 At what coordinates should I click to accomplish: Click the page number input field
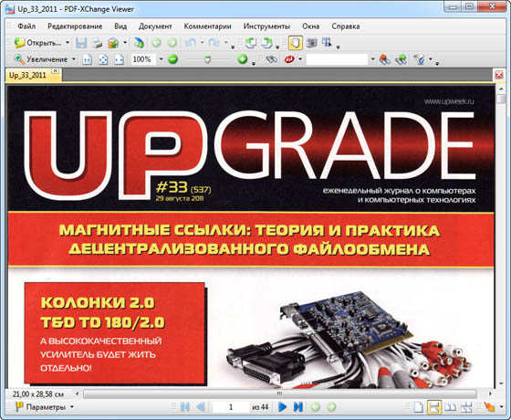231,407
